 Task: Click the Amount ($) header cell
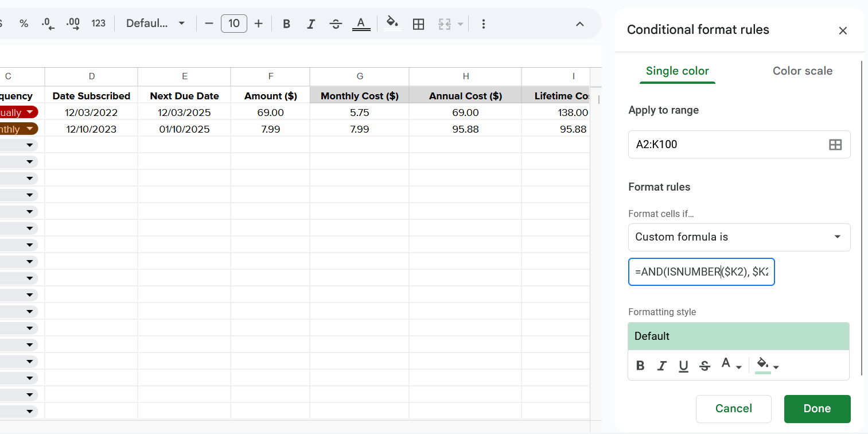[x=271, y=96]
